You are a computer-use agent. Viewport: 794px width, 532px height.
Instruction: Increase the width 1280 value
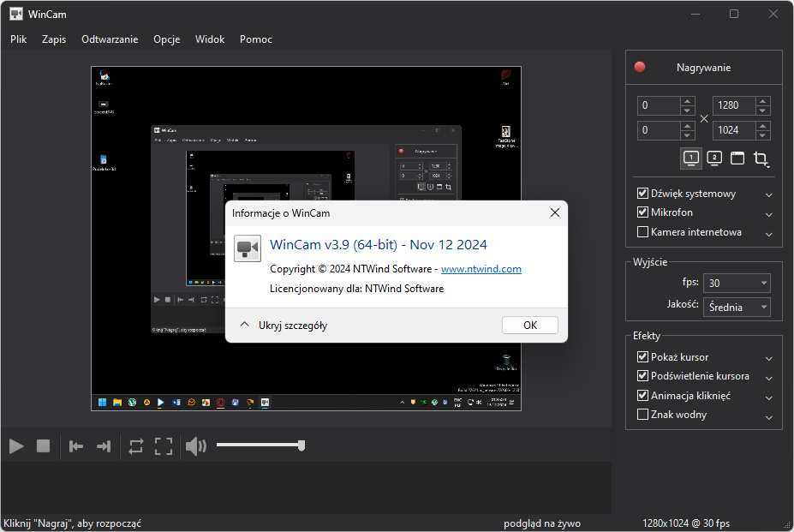tap(763, 101)
